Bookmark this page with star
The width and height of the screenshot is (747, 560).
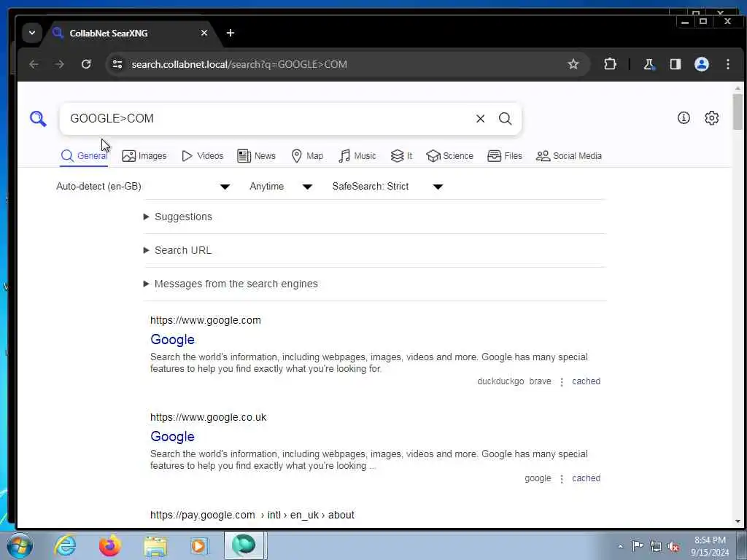(573, 64)
